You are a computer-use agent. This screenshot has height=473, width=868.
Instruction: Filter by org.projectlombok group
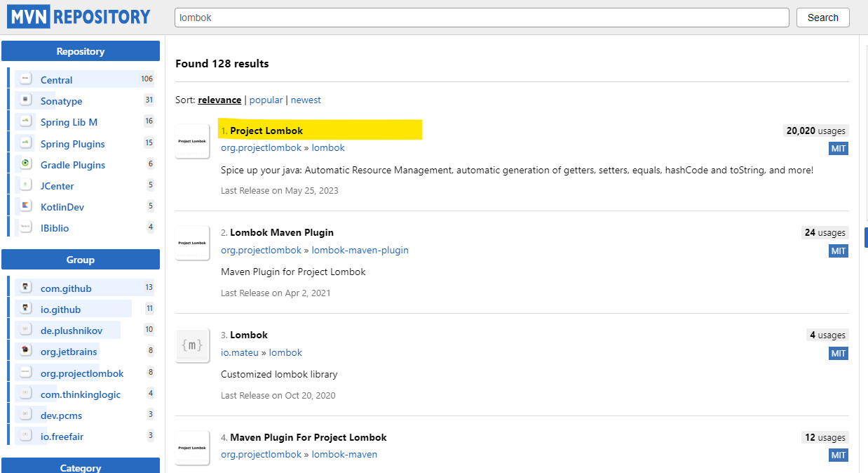pos(82,373)
